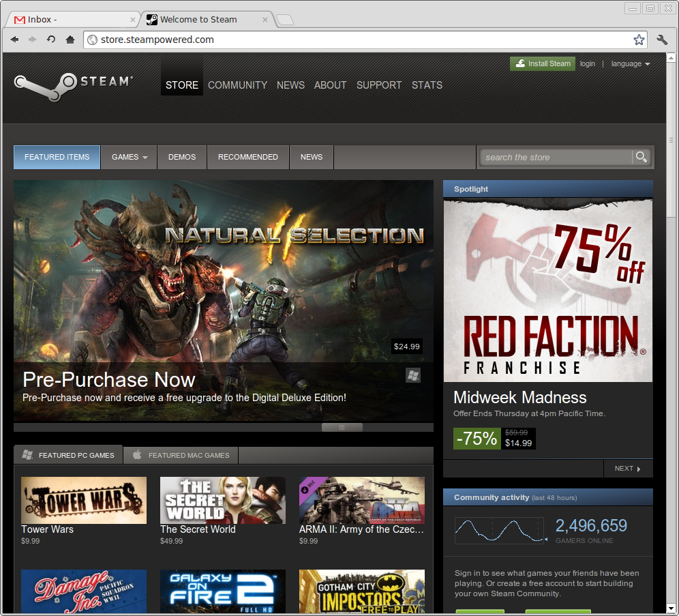Open the ABOUT page

[331, 85]
